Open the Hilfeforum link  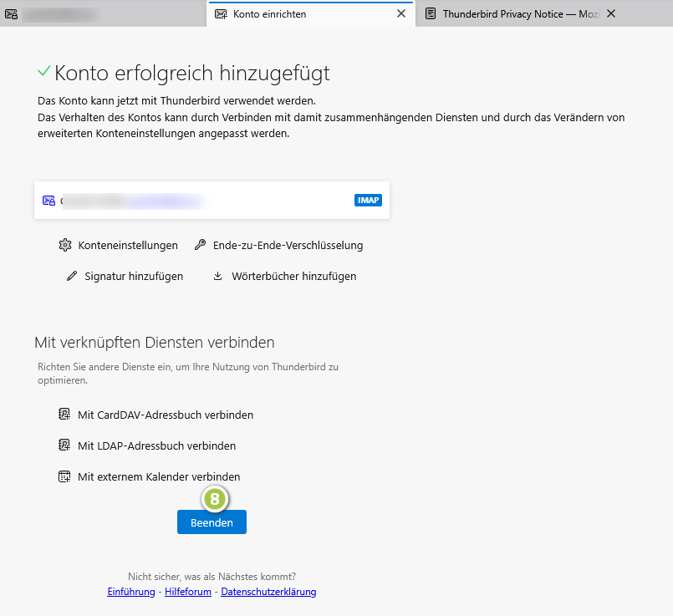pos(187,591)
